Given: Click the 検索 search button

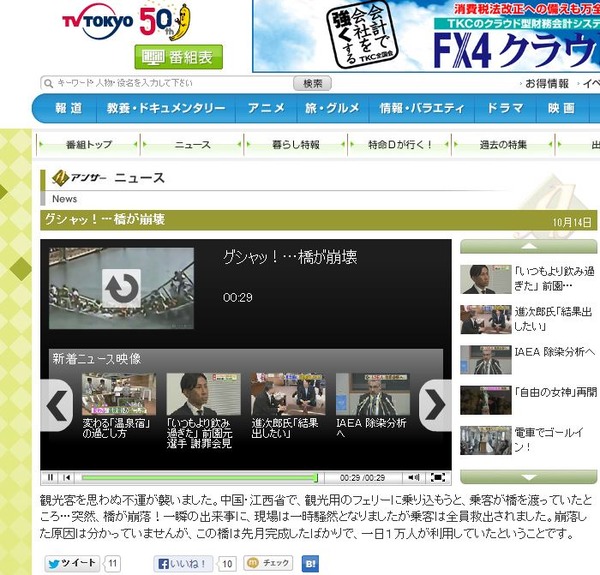Looking at the screenshot, I should [312, 83].
